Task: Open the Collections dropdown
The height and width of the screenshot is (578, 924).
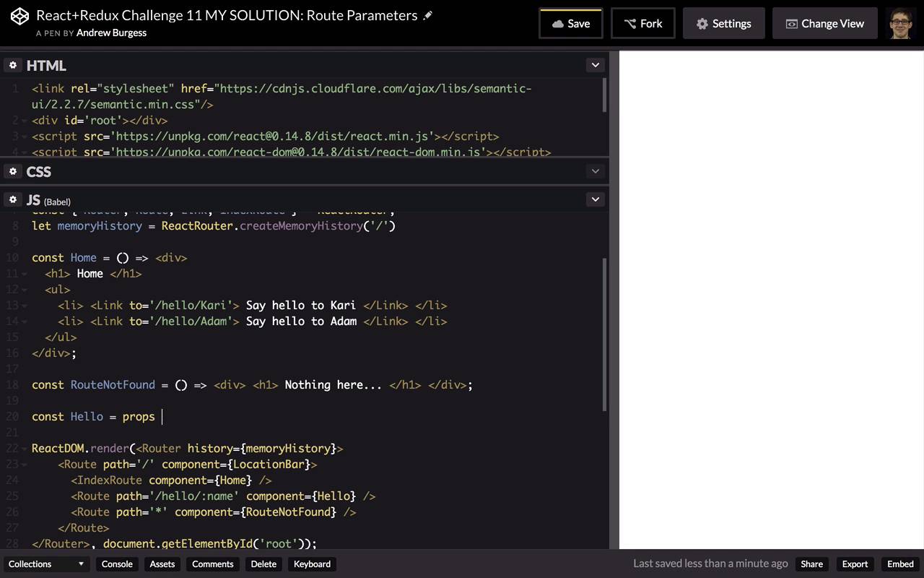Action: 46,564
